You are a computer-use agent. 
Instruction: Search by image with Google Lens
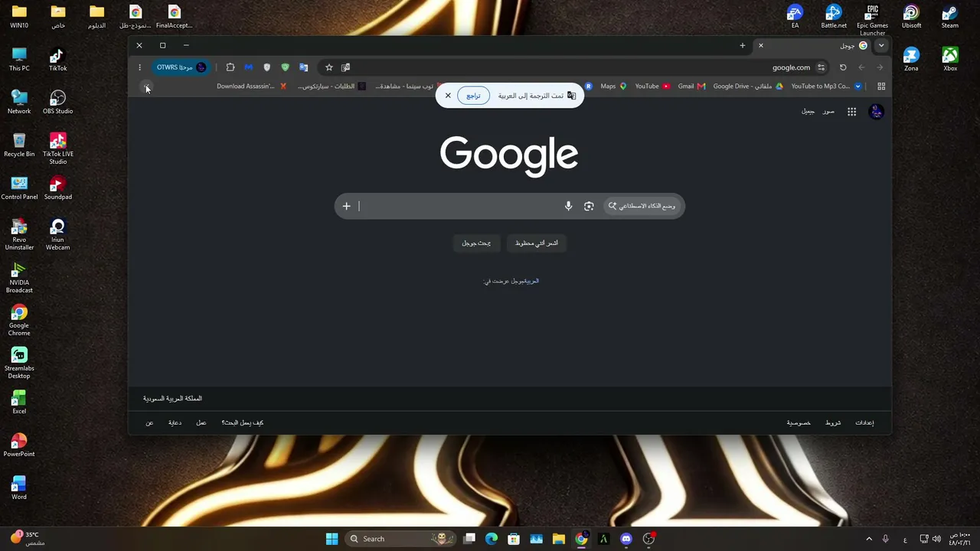[589, 206]
